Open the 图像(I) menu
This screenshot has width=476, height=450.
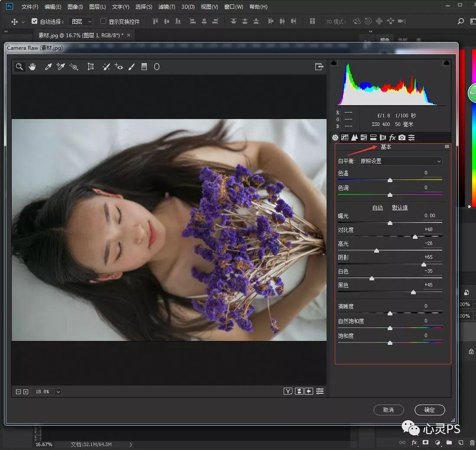coord(75,7)
